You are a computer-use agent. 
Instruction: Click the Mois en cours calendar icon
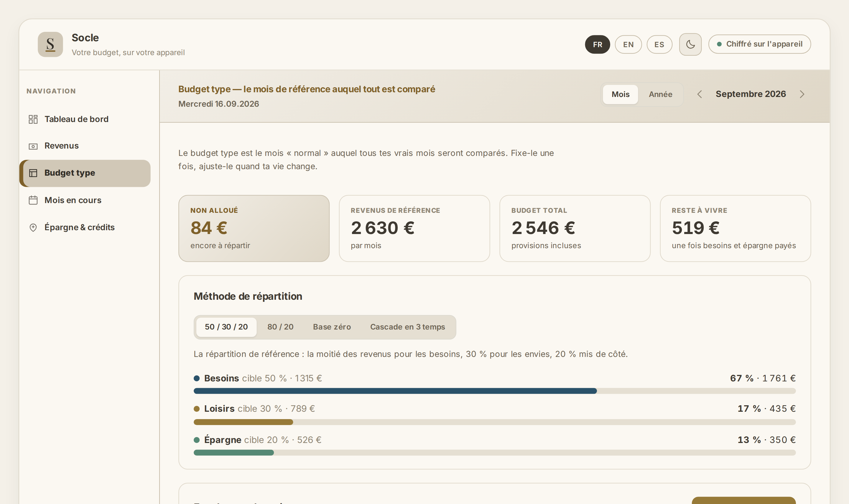(33, 200)
